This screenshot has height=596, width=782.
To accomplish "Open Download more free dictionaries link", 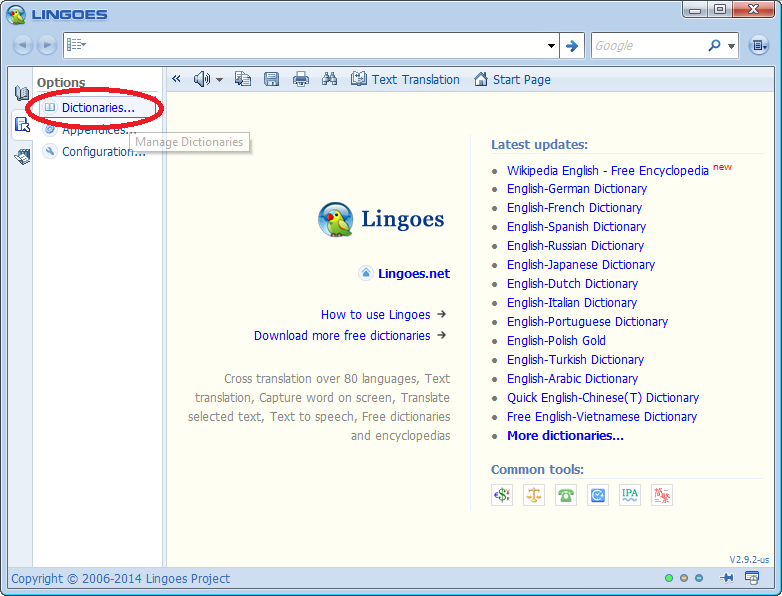I will (342, 336).
